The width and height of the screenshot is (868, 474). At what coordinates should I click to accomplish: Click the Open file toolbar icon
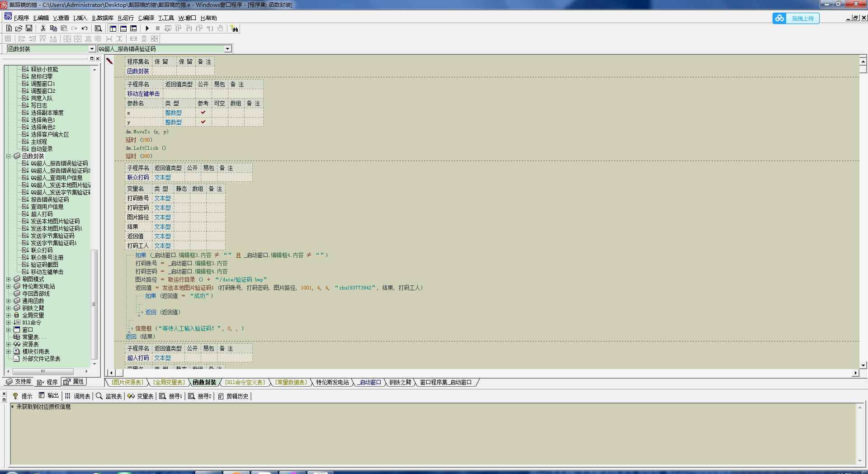tap(19, 28)
